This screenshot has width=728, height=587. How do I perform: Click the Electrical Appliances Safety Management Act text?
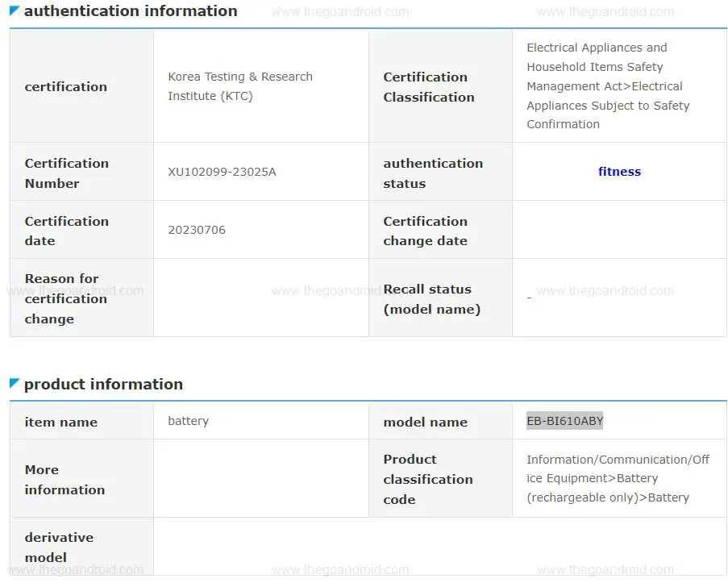pyautogui.click(x=608, y=86)
